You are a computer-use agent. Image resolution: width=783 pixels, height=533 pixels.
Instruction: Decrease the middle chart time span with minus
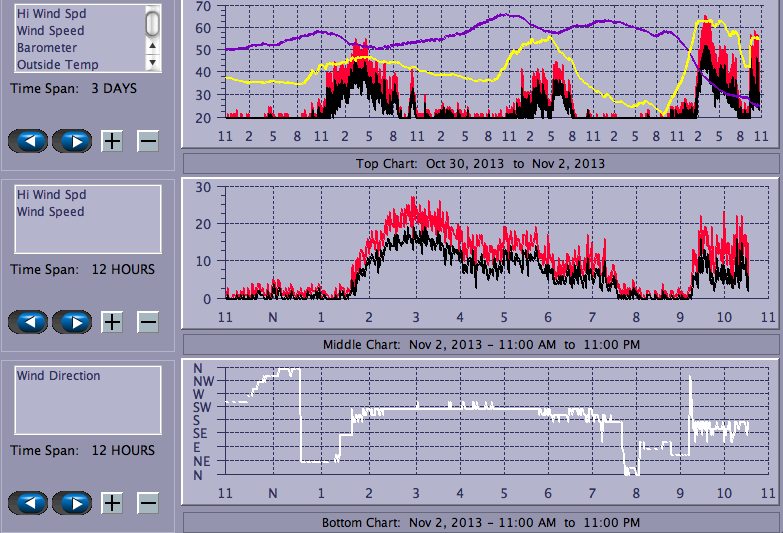tap(147, 322)
